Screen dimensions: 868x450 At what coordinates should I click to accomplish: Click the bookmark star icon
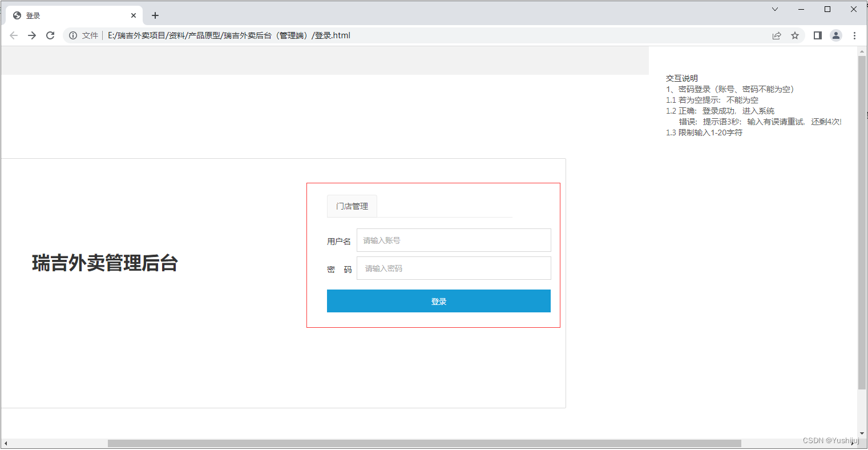(795, 35)
